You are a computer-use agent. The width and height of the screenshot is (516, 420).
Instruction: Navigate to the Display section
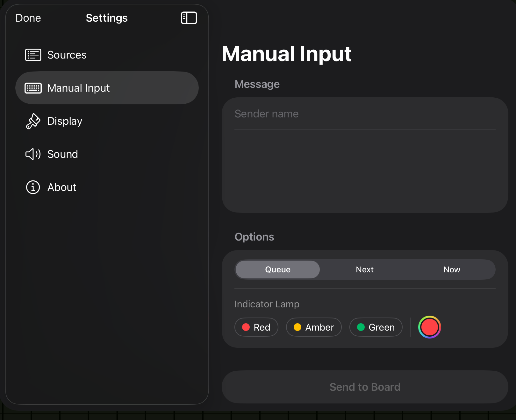64,121
